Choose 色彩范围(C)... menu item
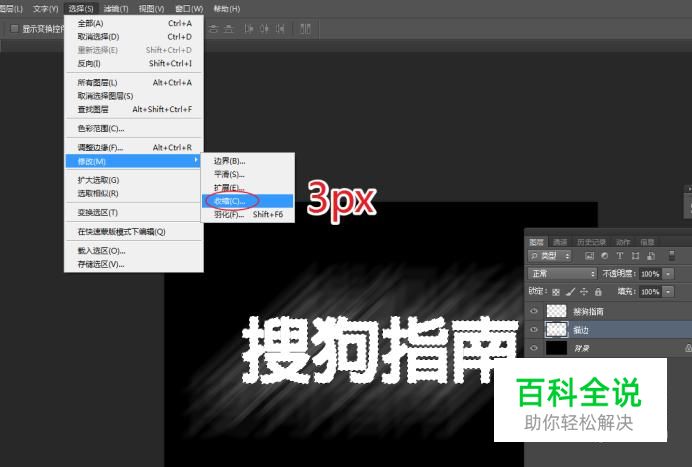This screenshot has width=692, height=467. pyautogui.click(x=134, y=128)
